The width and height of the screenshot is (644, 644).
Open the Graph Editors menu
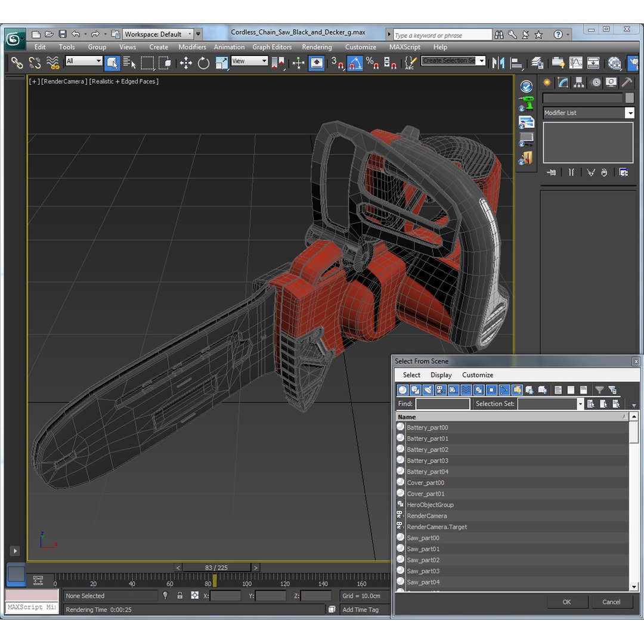pyautogui.click(x=272, y=47)
